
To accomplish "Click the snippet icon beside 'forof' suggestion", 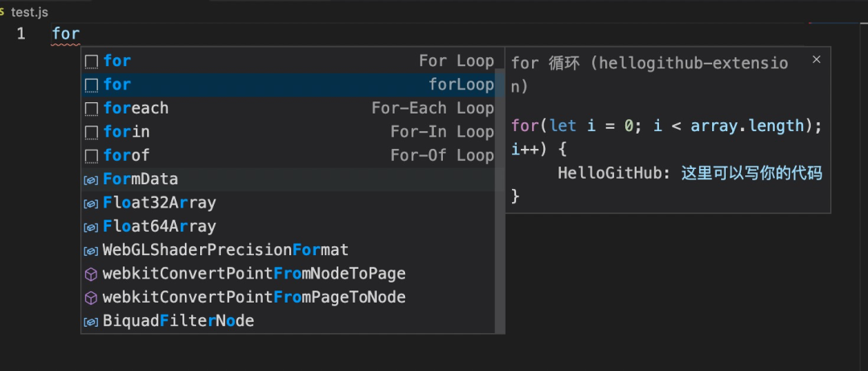I will 91,155.
